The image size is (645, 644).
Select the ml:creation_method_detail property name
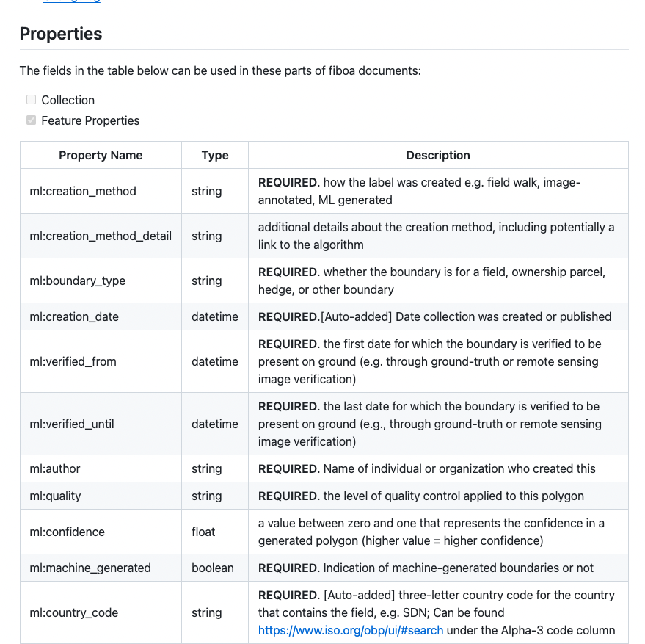pyautogui.click(x=101, y=236)
